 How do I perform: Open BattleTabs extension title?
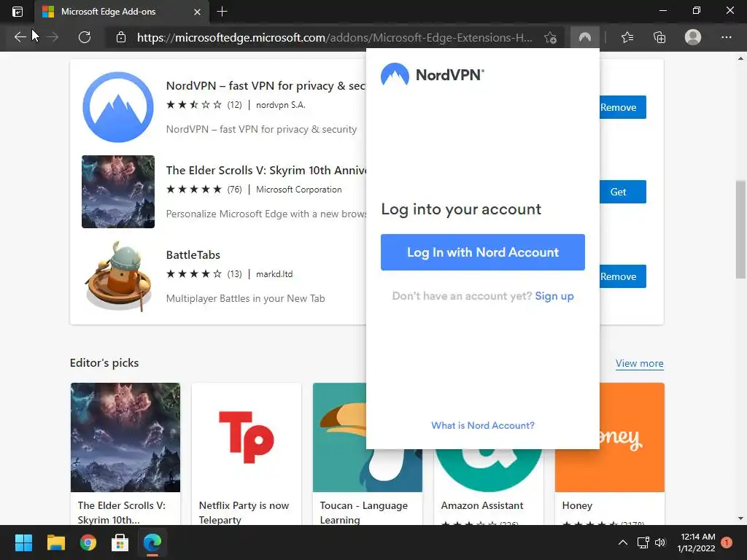(x=193, y=254)
